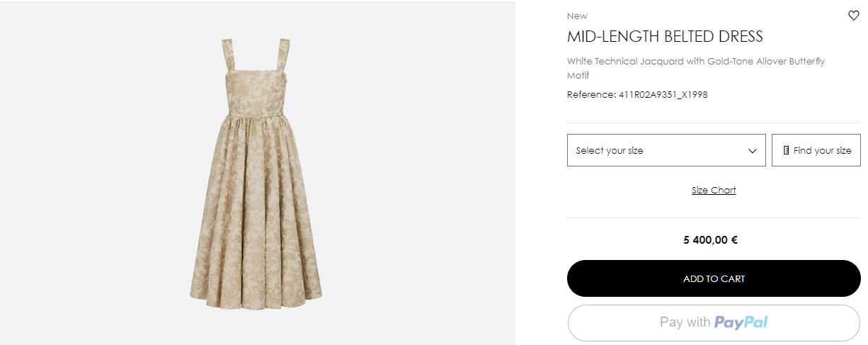This screenshot has width=868, height=345.
Task: Expand the size chevron arrow
Action: click(753, 151)
